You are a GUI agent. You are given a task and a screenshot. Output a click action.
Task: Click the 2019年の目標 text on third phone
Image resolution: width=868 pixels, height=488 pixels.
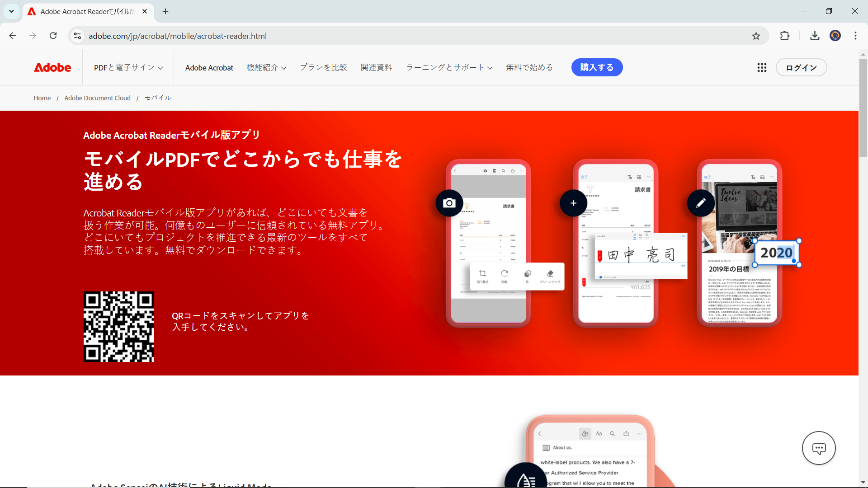pyautogui.click(x=729, y=269)
